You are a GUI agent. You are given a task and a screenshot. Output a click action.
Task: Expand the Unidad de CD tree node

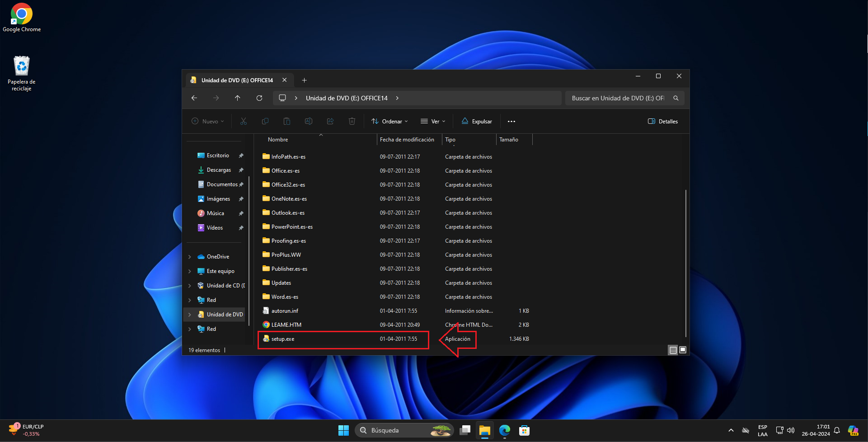(190, 286)
